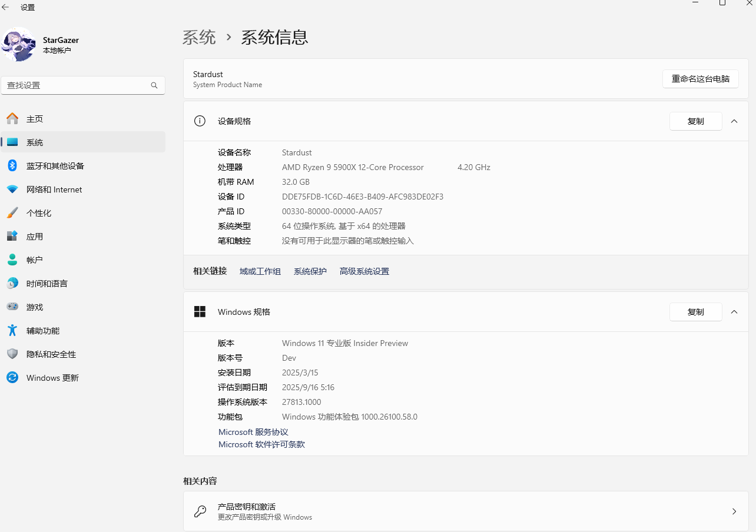Click the 设备 ID value DDE75FDB
This screenshot has width=756, height=532.
click(363, 197)
